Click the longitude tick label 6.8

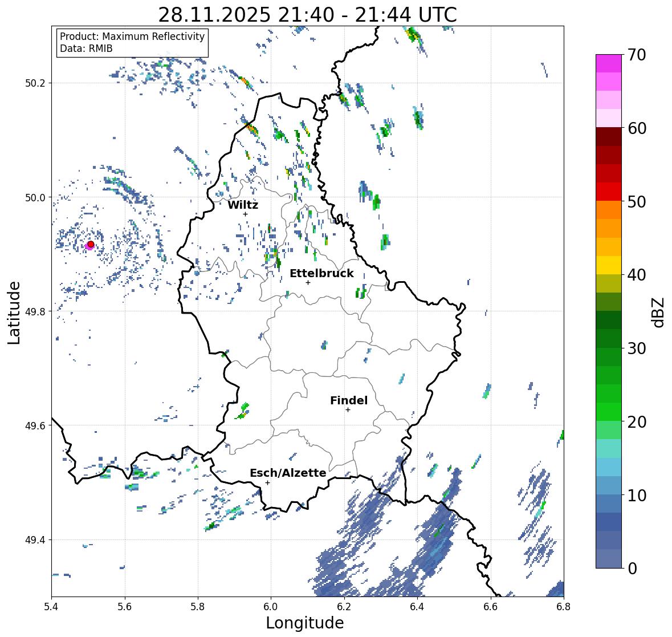563,607
